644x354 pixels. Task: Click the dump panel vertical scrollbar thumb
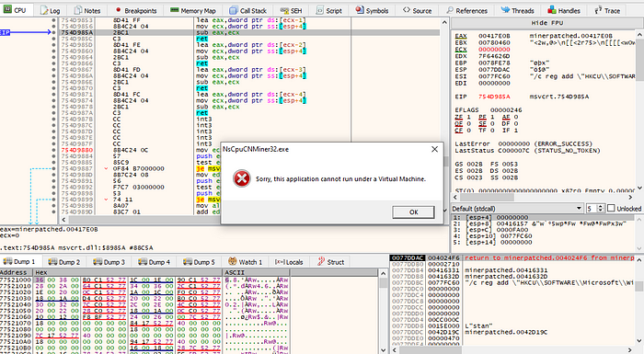point(383,282)
